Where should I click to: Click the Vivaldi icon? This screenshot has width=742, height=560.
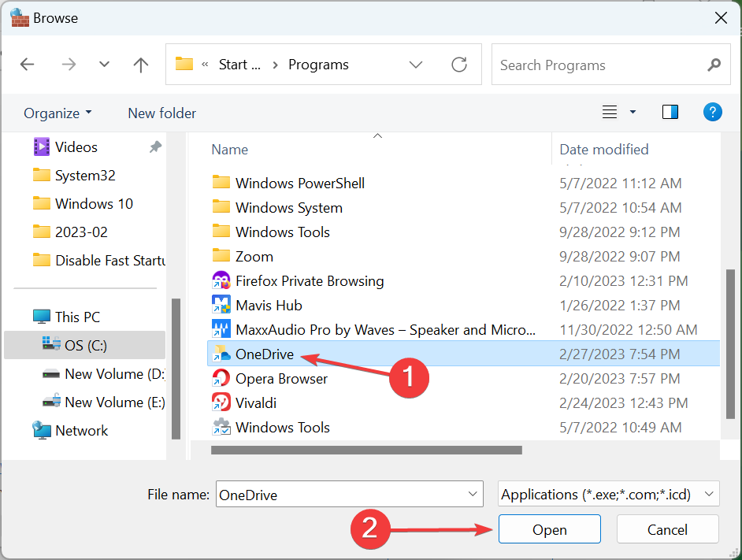coord(221,402)
